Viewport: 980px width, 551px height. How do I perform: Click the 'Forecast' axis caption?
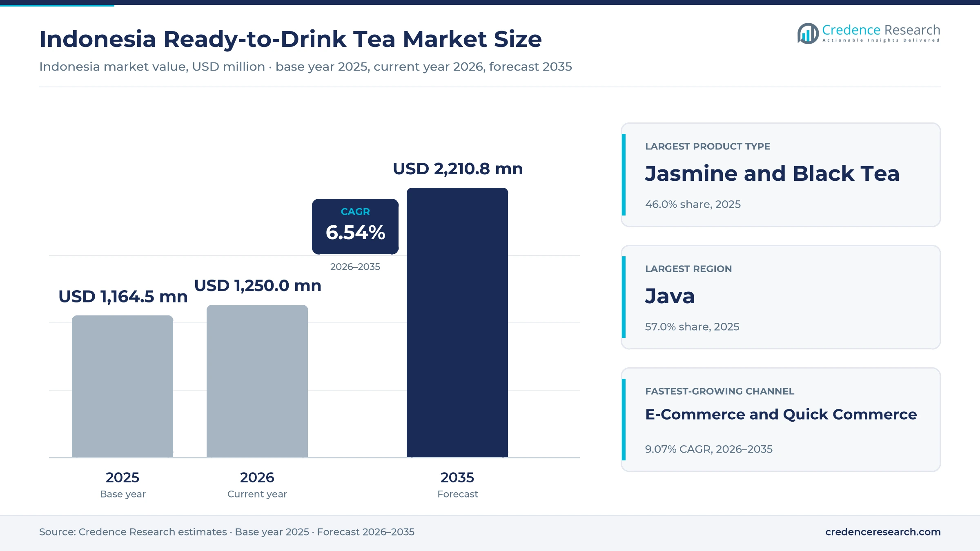(458, 494)
